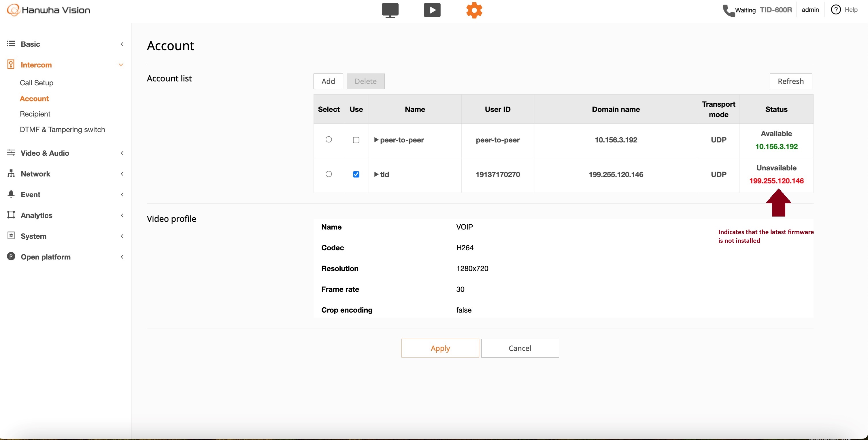
Task: Click the red 199.255.120.146 status address
Action: tap(776, 181)
